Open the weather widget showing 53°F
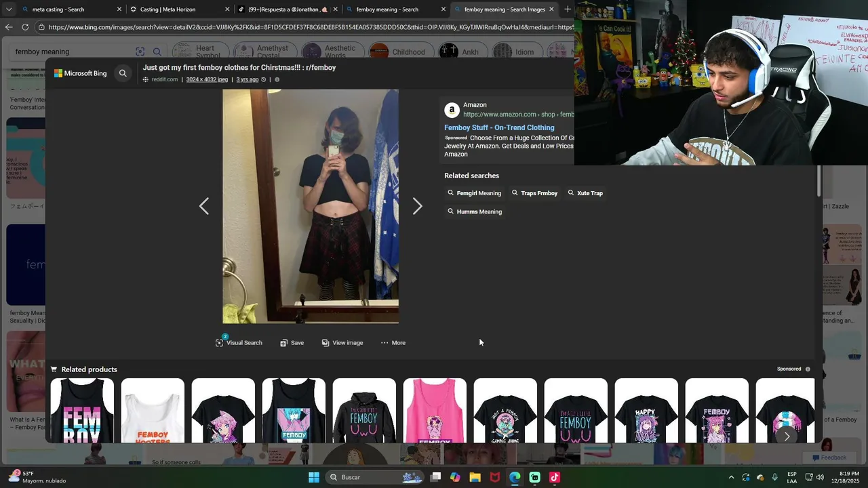Viewport: 868px width, 488px height. 37,477
